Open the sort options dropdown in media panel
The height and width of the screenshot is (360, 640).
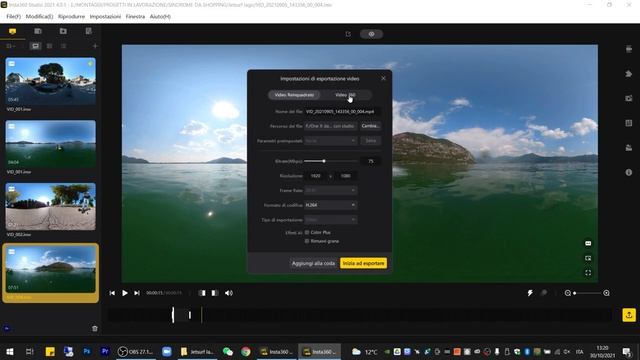(11, 46)
